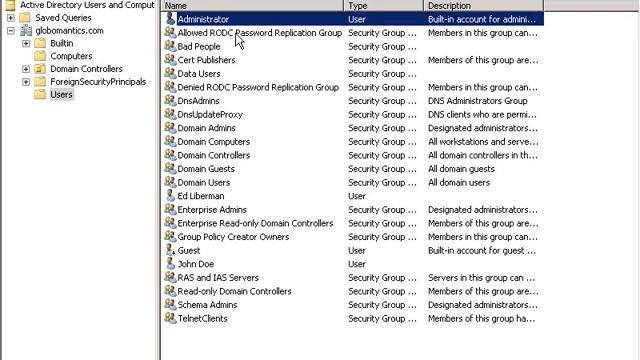The image size is (640, 360).
Task: Select the Bad People group name
Action: tap(199, 47)
